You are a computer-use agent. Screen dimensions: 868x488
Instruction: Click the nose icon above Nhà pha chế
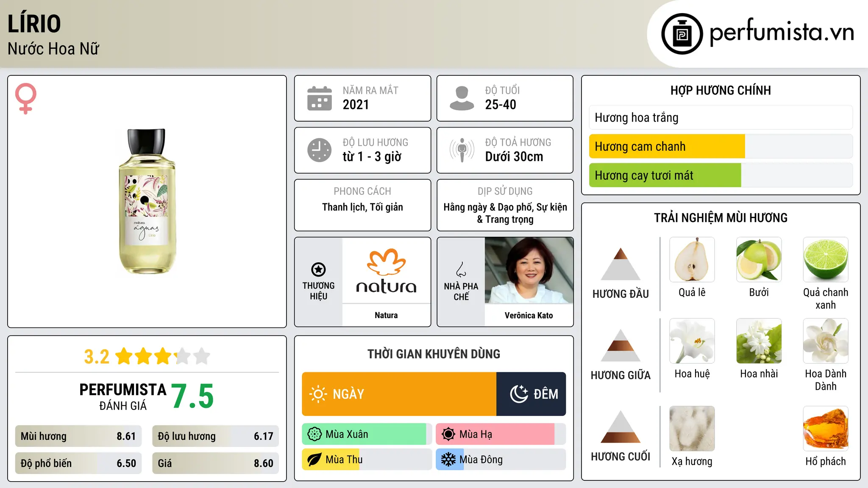pos(461,269)
